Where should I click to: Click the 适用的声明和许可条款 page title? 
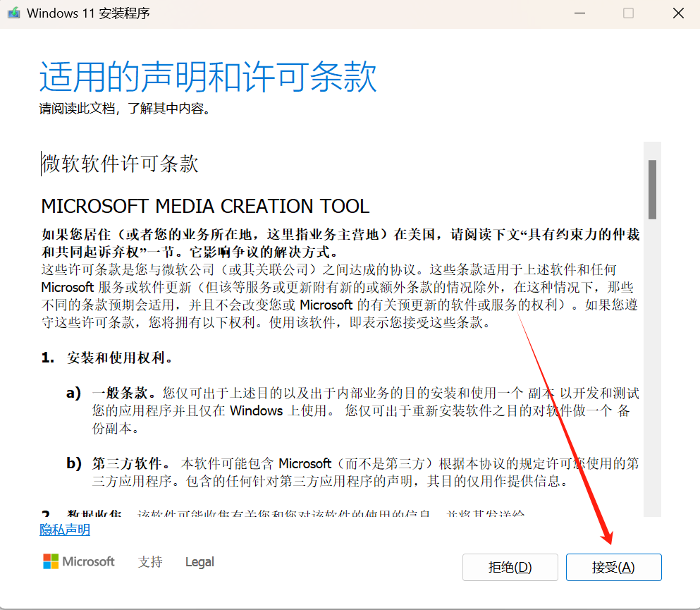tap(208, 76)
